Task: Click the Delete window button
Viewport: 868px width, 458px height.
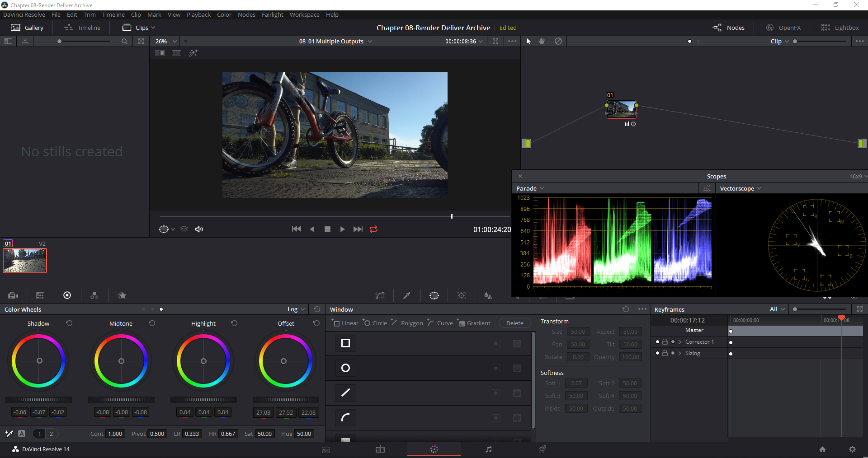Action: pos(514,323)
